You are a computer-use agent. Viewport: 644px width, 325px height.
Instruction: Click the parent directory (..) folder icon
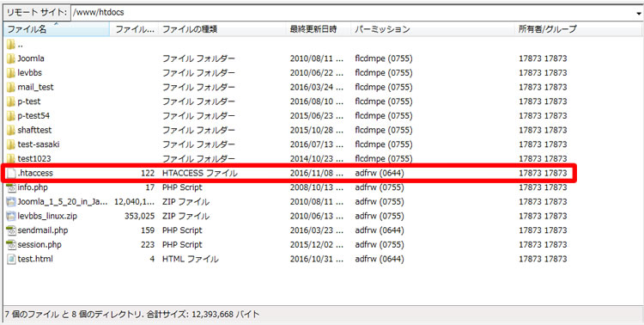11,45
